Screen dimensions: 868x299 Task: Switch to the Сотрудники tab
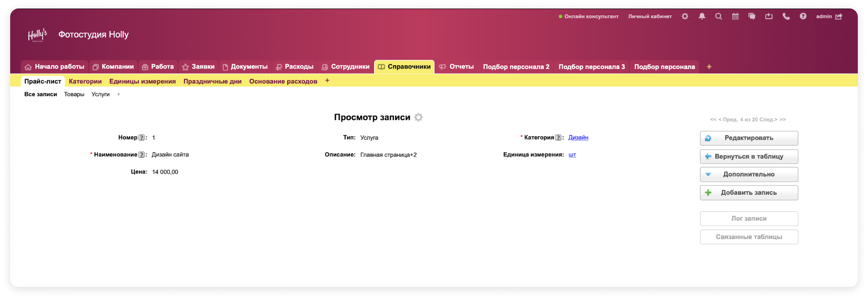[x=346, y=67]
